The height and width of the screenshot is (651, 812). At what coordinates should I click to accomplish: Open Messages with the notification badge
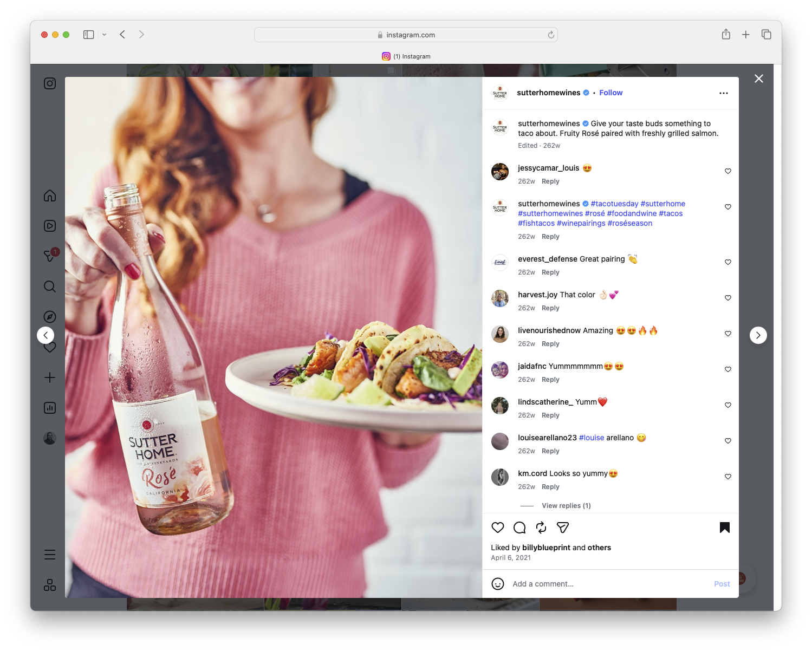[x=50, y=256]
